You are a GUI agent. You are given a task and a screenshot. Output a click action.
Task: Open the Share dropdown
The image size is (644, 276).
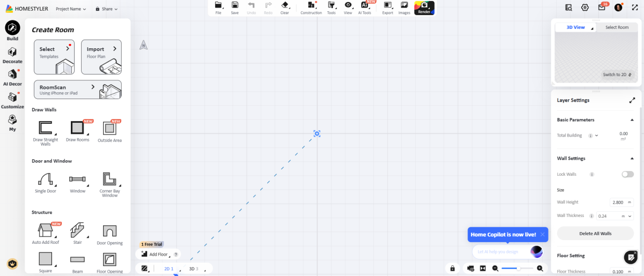point(106,9)
